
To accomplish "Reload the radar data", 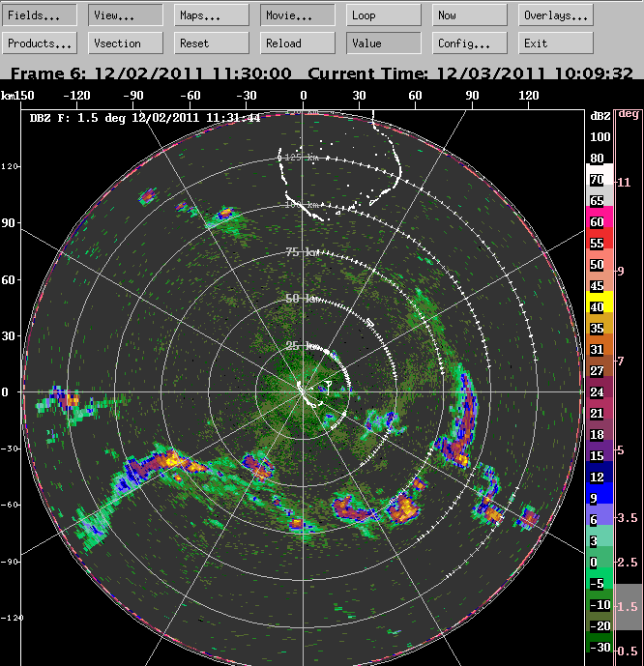I will [x=298, y=43].
